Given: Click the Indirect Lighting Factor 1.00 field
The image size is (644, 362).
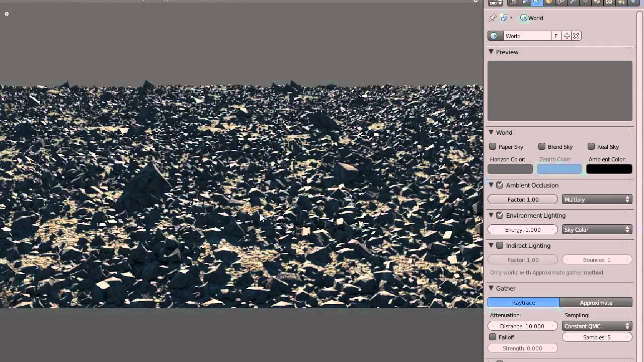Looking at the screenshot, I should pyautogui.click(x=523, y=260).
